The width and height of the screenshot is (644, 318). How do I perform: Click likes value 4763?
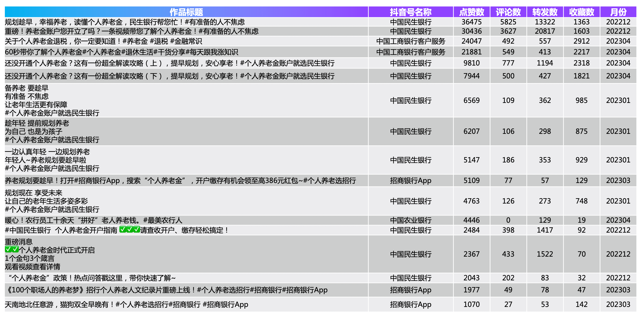471,201
